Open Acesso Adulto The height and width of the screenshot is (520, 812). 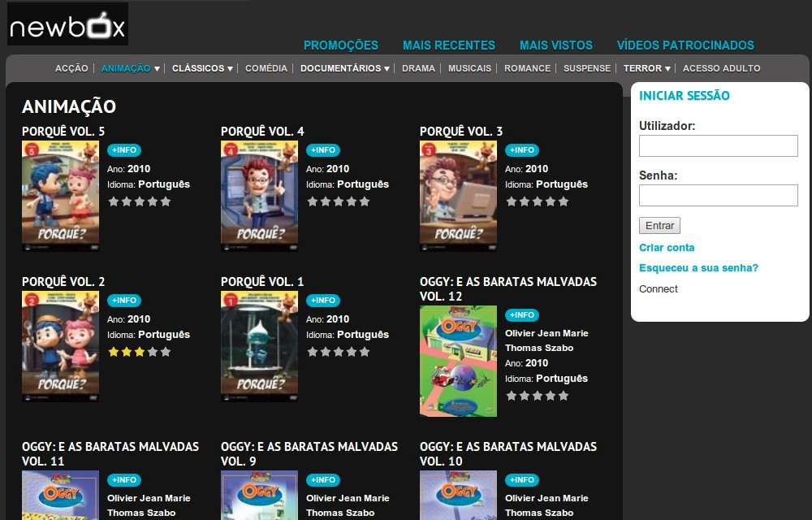(721, 68)
